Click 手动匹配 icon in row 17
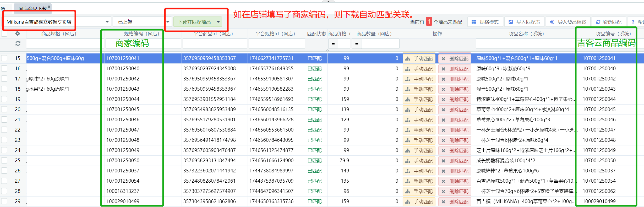Image resolution: width=644 pixels, height=207 pixels. click(408, 79)
